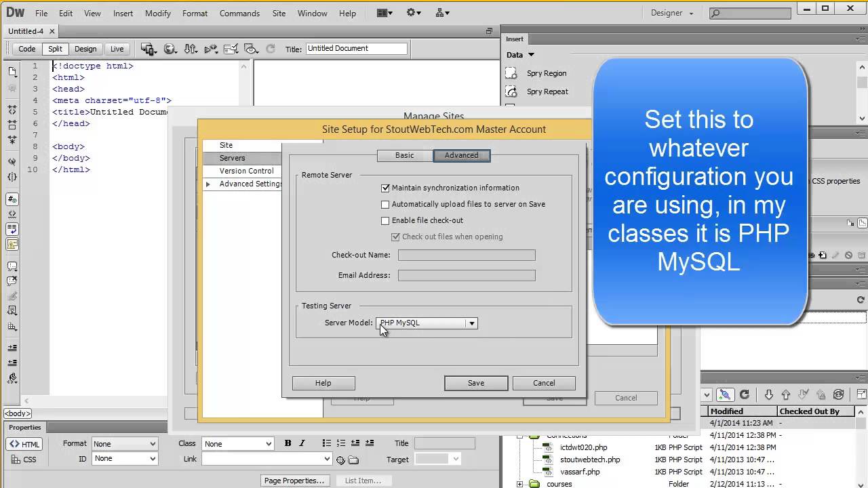Click the Modified column header in Files panel

pos(743,411)
